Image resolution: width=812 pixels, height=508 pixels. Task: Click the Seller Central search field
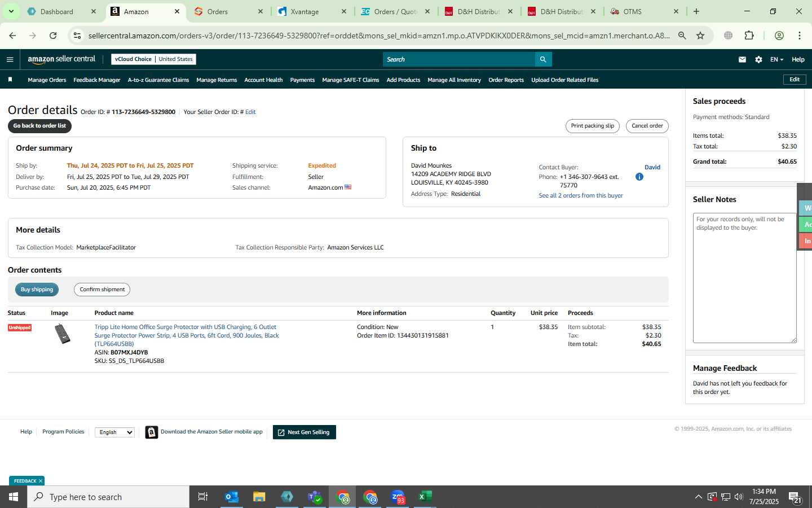click(458, 59)
